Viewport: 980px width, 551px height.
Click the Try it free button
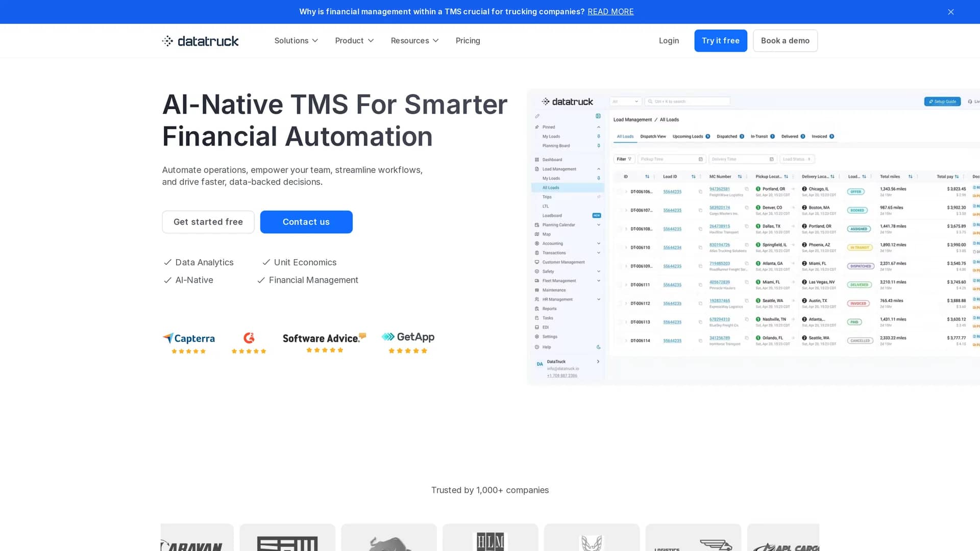click(720, 41)
